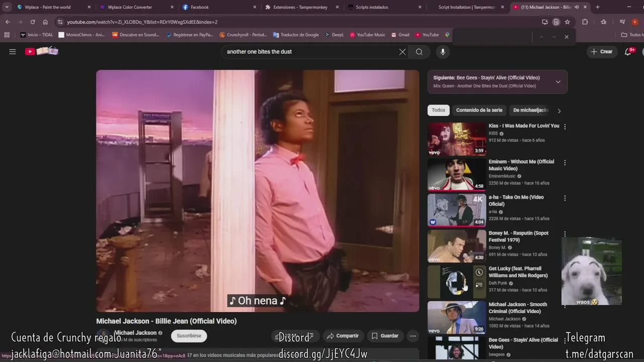Switch to the Scripts instalados tab
The width and height of the screenshot is (644, 362).
click(x=385, y=7)
